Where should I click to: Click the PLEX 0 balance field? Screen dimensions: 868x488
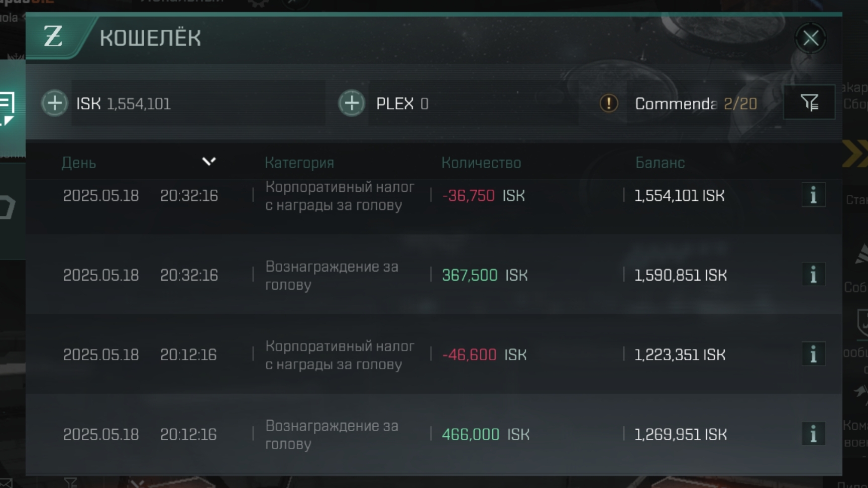(x=402, y=103)
